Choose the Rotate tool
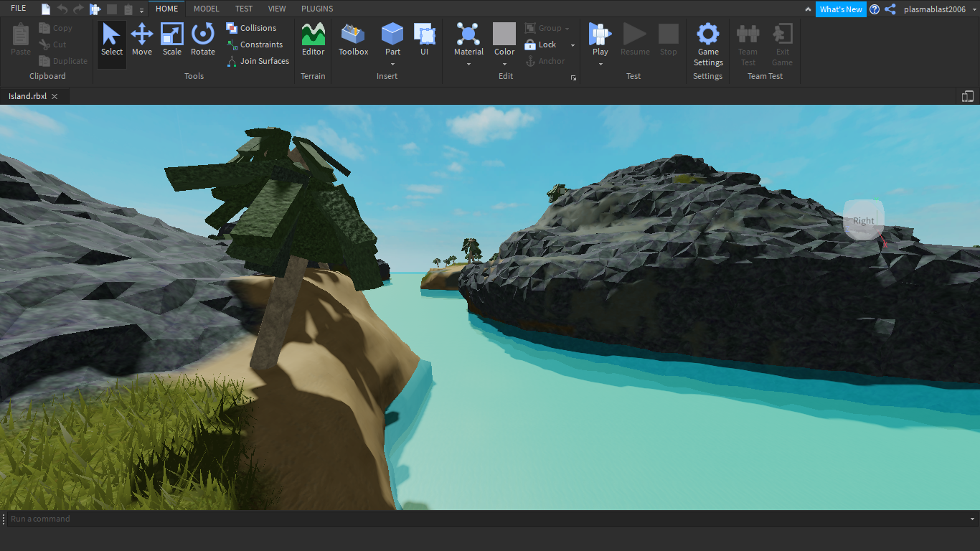980x551 pixels. tap(203, 39)
